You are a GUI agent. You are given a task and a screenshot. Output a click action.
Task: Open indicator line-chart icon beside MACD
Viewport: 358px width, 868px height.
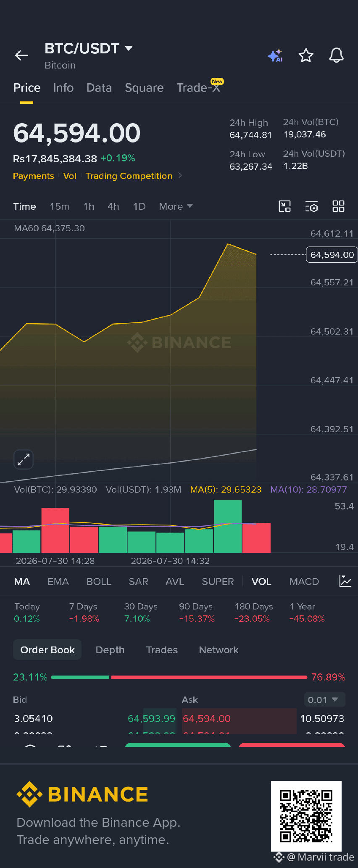point(345,581)
